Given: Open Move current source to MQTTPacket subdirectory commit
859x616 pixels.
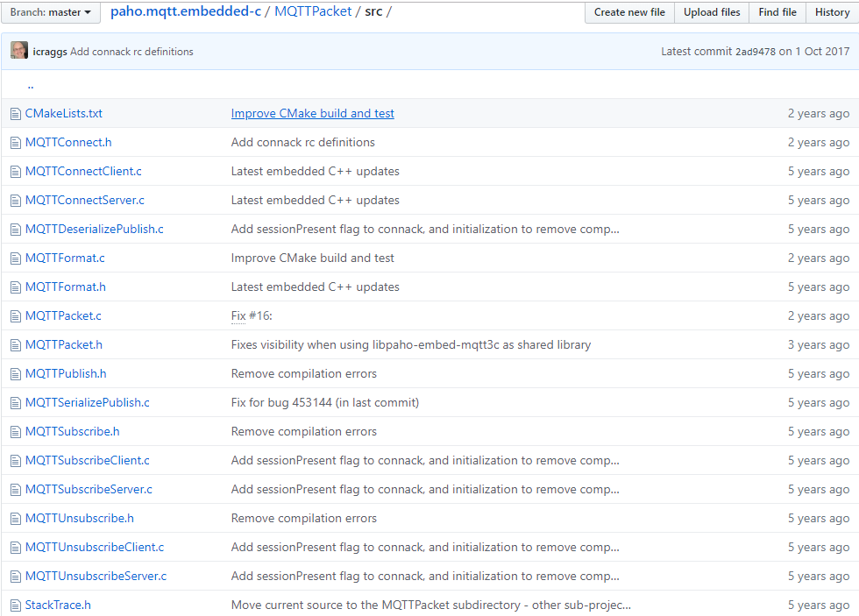Looking at the screenshot, I should [x=431, y=605].
